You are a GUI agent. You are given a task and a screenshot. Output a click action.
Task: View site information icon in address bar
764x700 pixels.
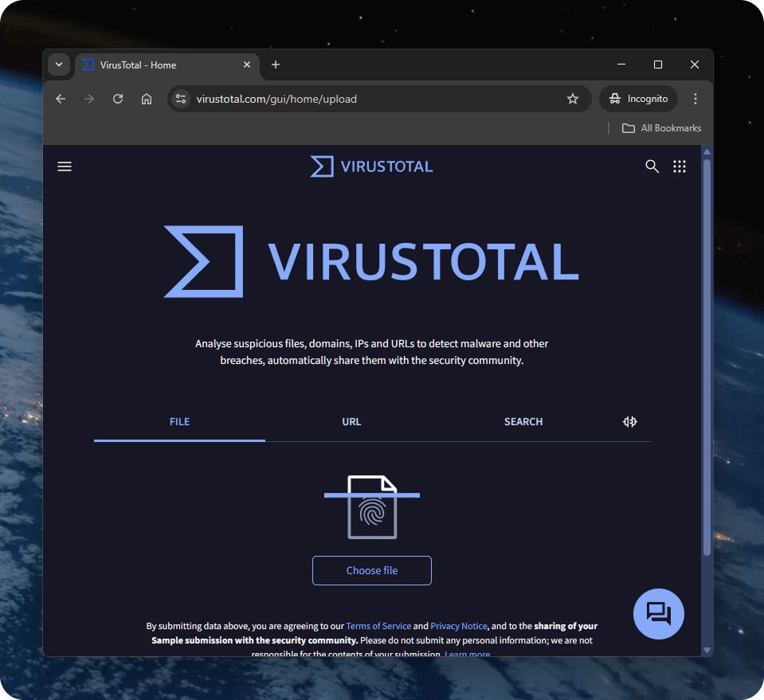click(x=181, y=99)
